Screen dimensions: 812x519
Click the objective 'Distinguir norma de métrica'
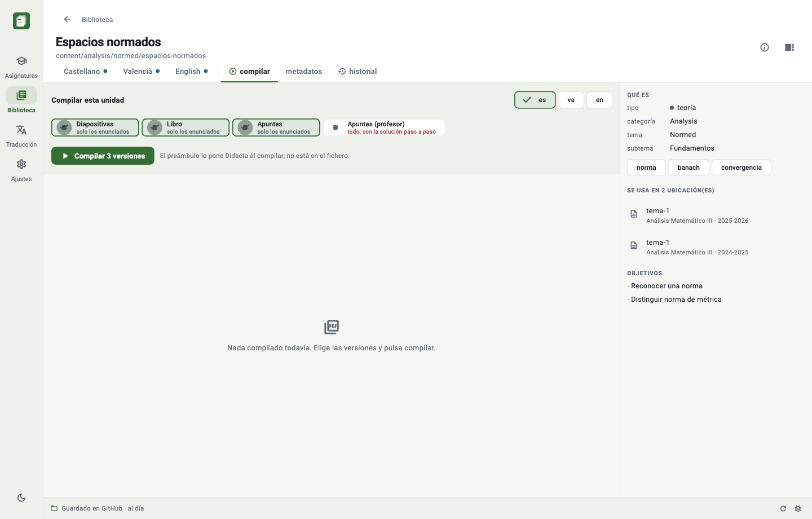click(676, 300)
